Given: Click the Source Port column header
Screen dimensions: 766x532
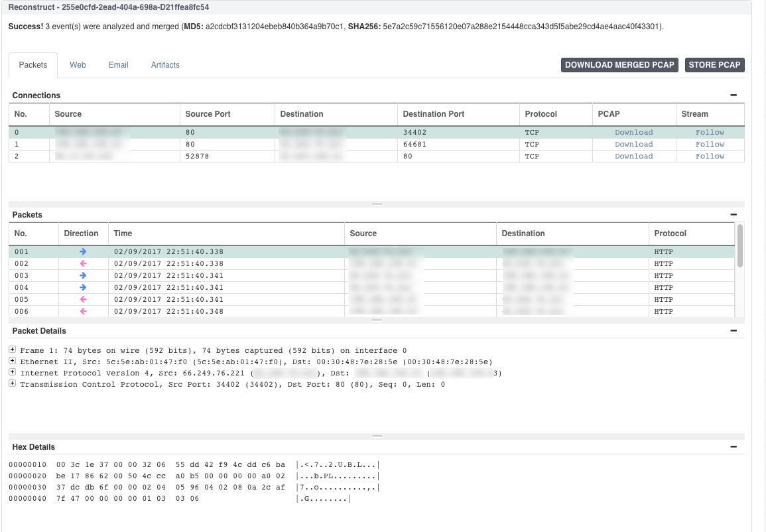Looking at the screenshot, I should (227, 114).
